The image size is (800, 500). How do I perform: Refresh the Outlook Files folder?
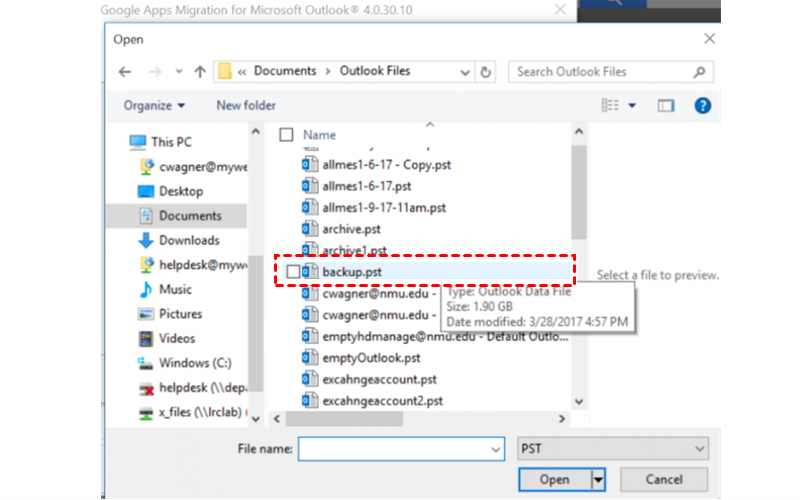(485, 72)
